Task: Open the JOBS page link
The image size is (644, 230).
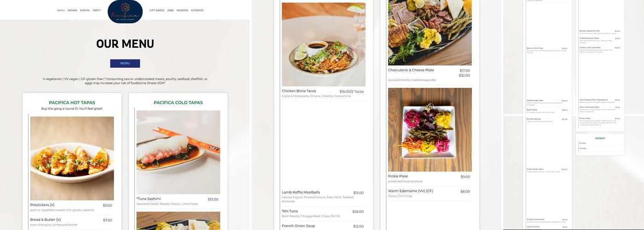Action: tap(170, 10)
